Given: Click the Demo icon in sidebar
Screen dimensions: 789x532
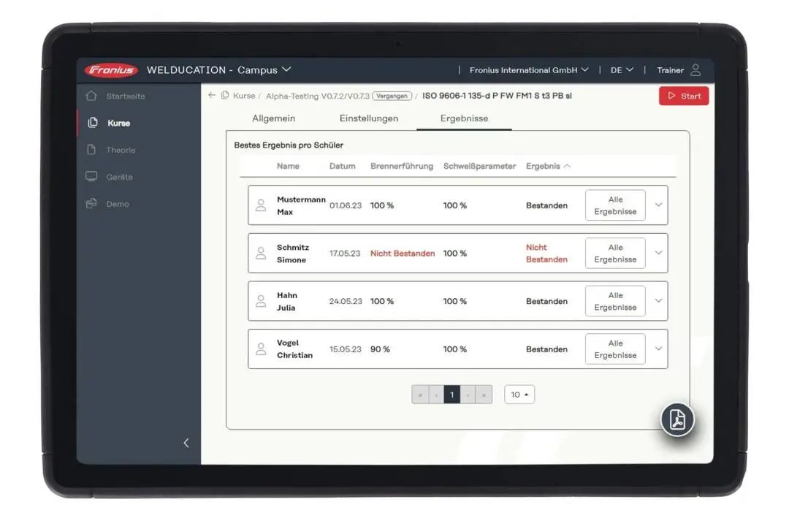Looking at the screenshot, I should 91,204.
